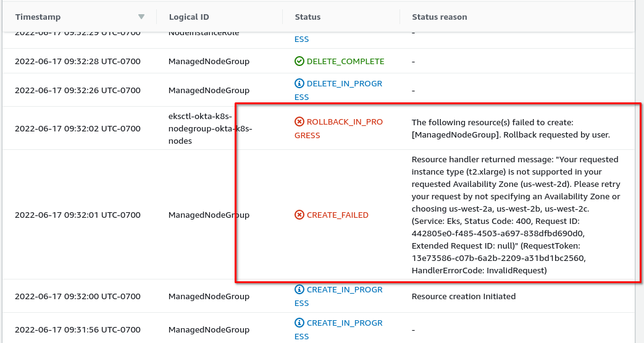Click the red error icon beside ROLLBACK_IN_PROGRESS

pyautogui.click(x=299, y=122)
